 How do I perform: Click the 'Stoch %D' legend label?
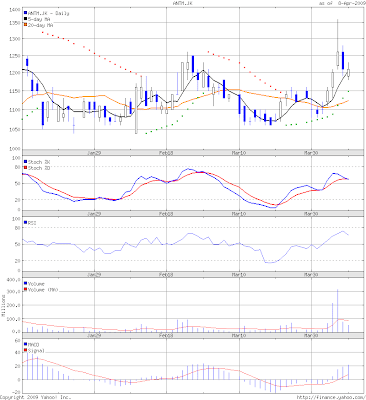[39, 168]
